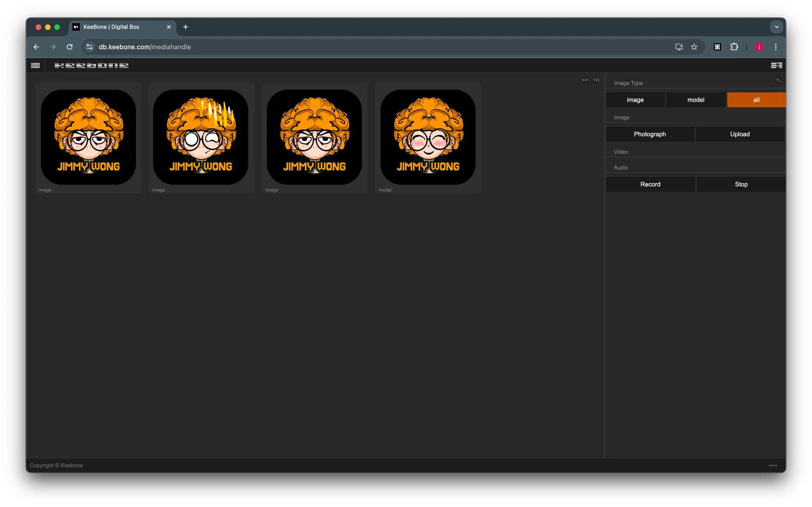This screenshot has width=812, height=507.
Task: Bookmark this page with the star icon
Action: 694,47
